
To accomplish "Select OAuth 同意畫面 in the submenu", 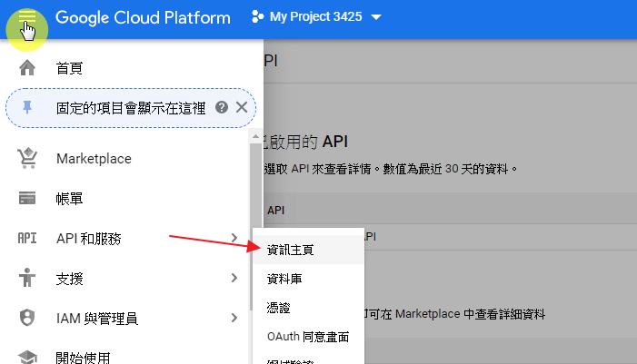I will [x=308, y=337].
